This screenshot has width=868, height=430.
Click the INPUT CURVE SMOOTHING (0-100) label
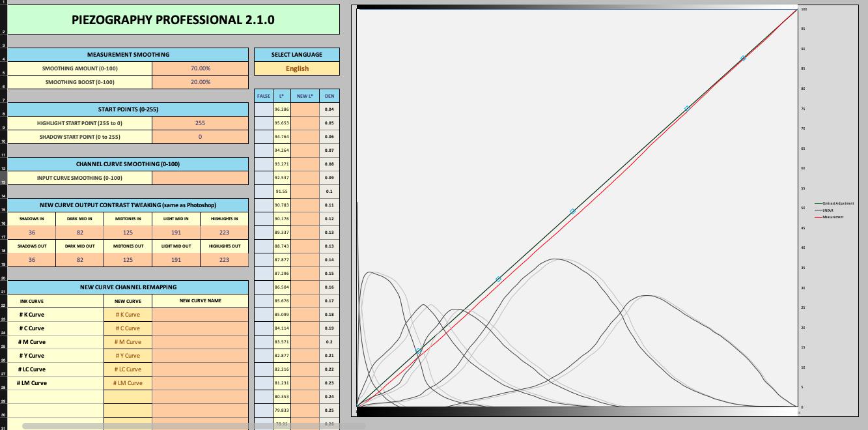pos(79,178)
